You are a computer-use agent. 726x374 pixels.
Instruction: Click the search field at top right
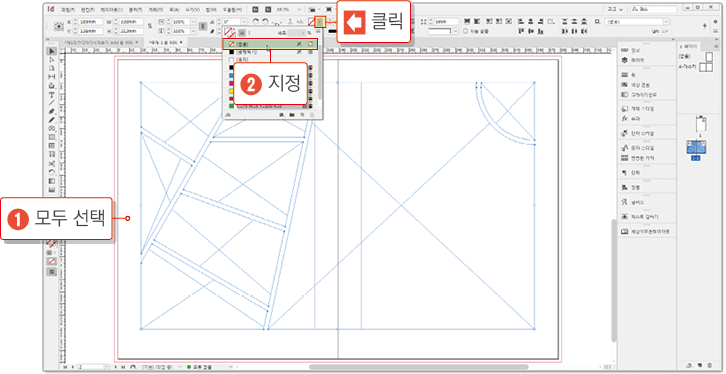pos(654,9)
